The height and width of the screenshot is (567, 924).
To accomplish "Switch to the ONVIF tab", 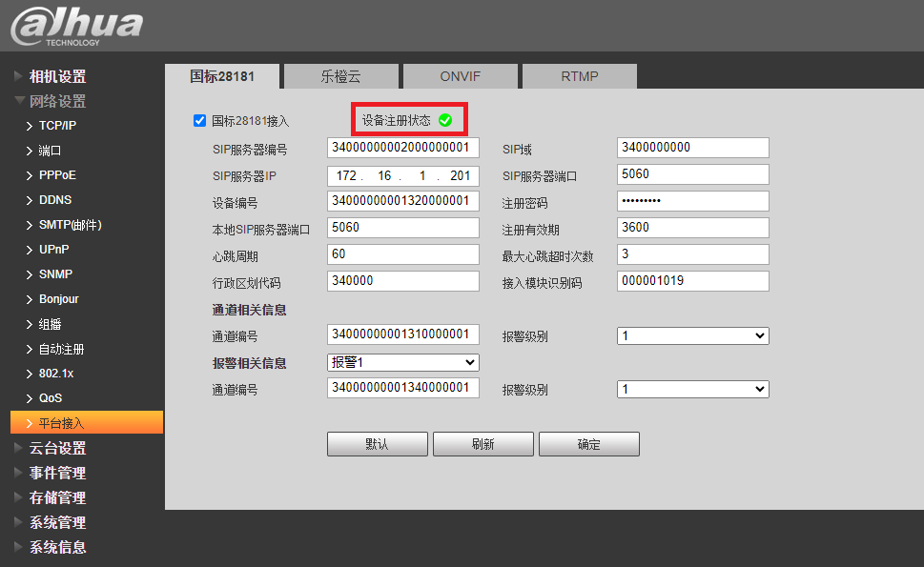I will pyautogui.click(x=460, y=77).
